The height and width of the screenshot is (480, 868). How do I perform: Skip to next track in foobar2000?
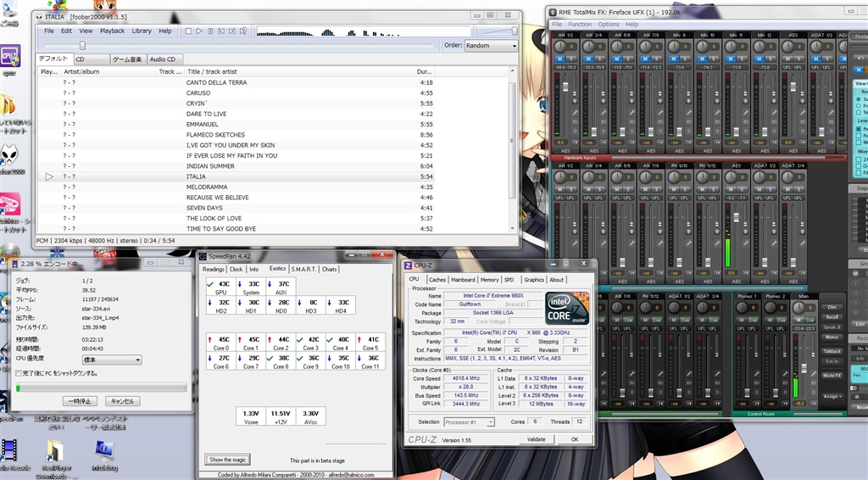(233, 31)
